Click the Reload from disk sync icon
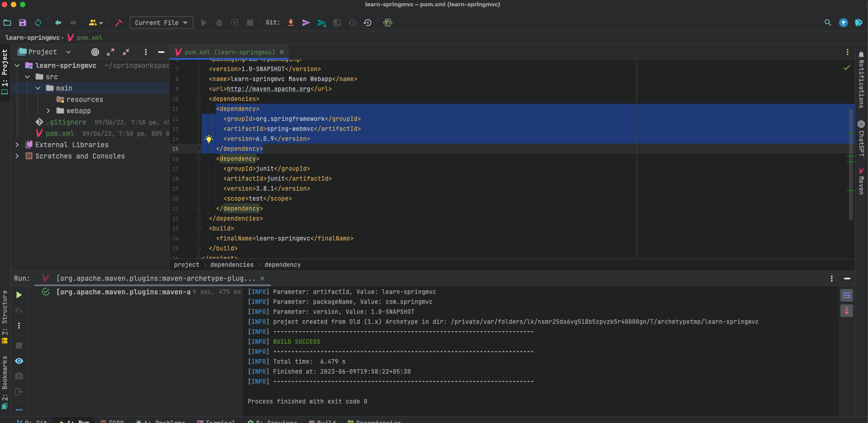 [x=38, y=23]
